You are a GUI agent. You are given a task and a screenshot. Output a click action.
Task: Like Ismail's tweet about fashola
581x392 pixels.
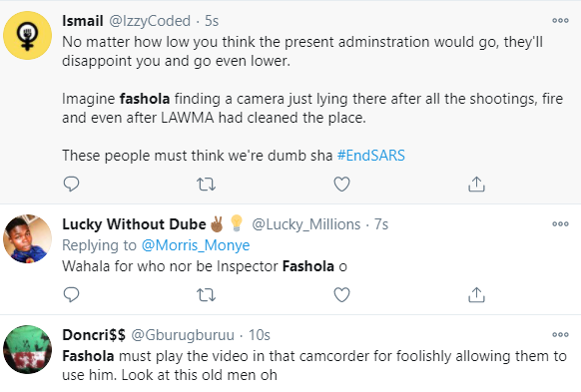click(x=341, y=184)
